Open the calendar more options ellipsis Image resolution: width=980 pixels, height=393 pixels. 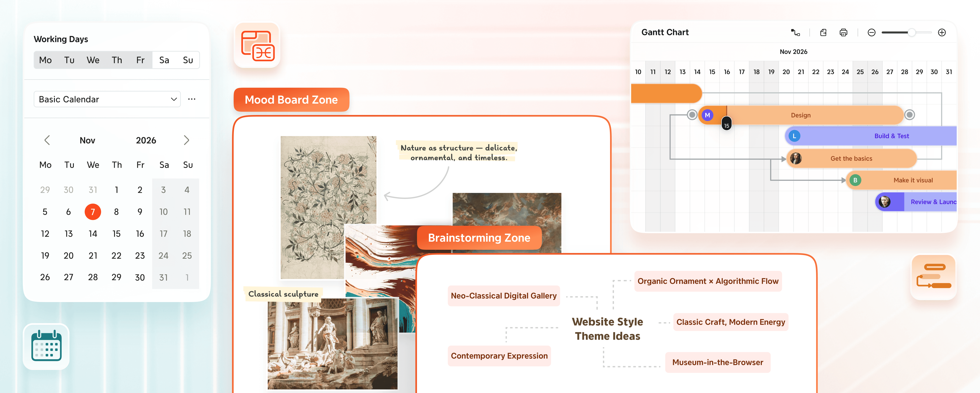point(192,99)
